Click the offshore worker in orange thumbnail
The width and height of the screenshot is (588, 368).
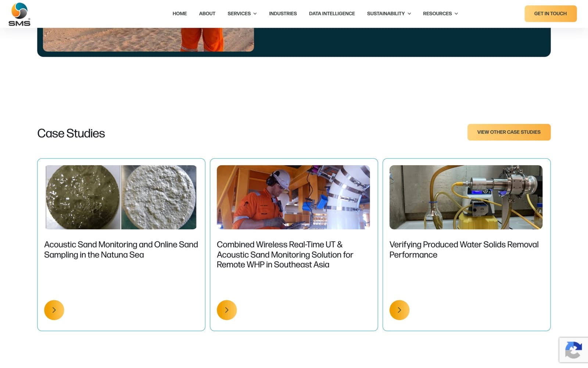coord(293,197)
